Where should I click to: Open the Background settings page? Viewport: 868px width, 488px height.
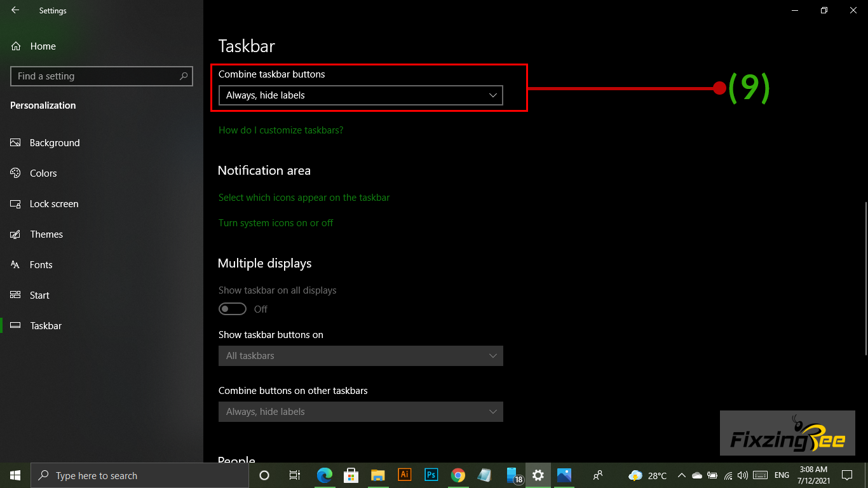click(x=55, y=143)
